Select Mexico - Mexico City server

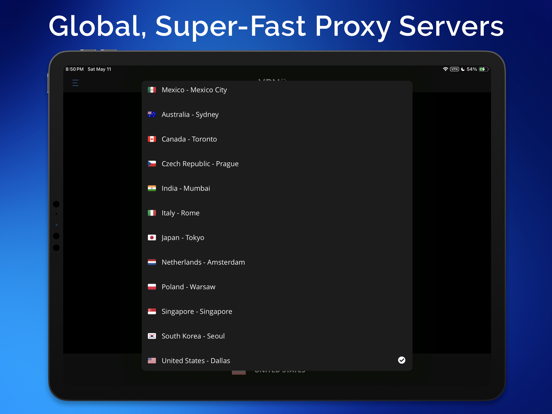277,90
